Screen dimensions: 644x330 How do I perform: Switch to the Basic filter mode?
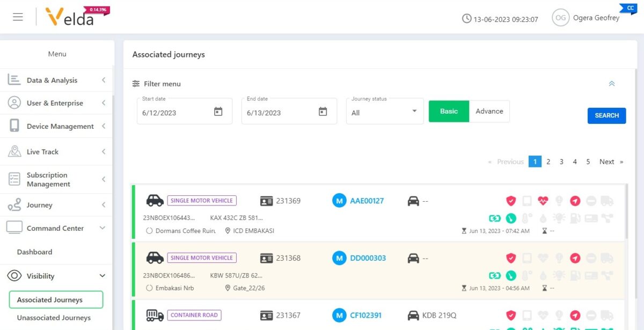point(449,111)
